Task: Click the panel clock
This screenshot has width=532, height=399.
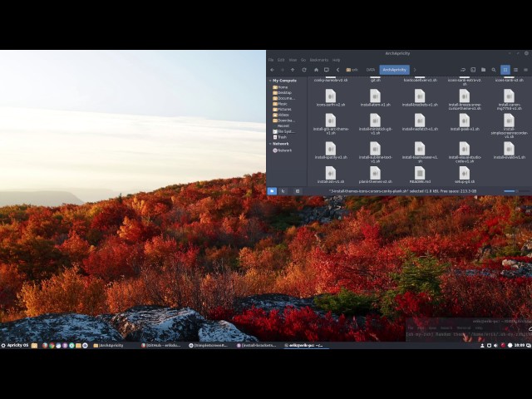Action: (519, 346)
